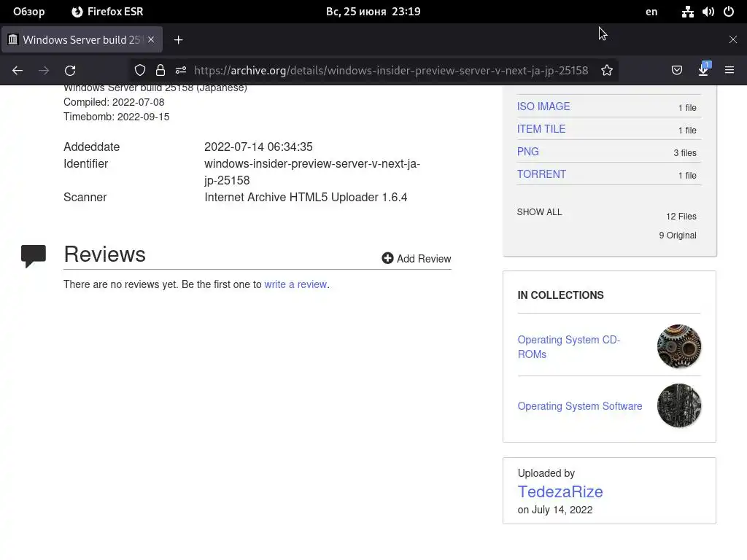Open the Firefox ESR application menu

[x=107, y=12]
